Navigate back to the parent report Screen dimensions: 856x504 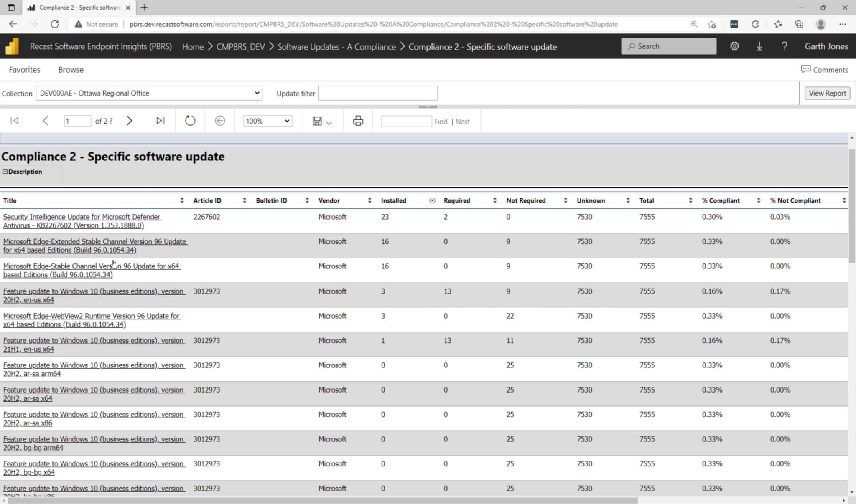click(x=219, y=121)
